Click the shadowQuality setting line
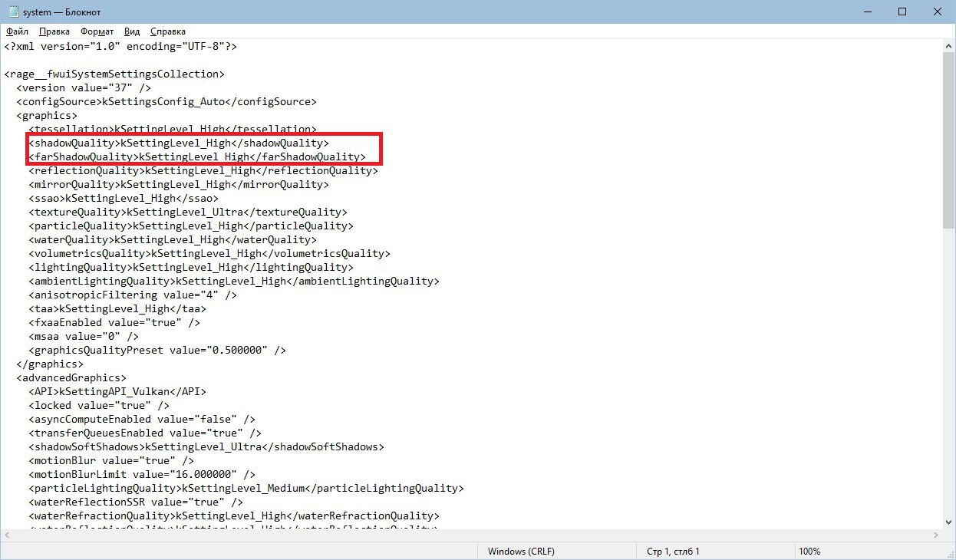The width and height of the screenshot is (956, 560). pyautogui.click(x=179, y=143)
